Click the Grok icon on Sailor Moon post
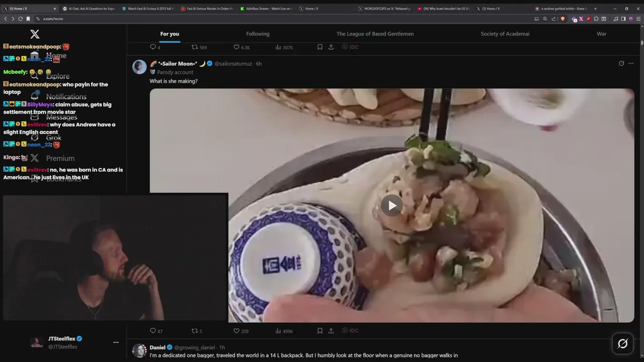This screenshot has height=362, width=644. tap(621, 63)
